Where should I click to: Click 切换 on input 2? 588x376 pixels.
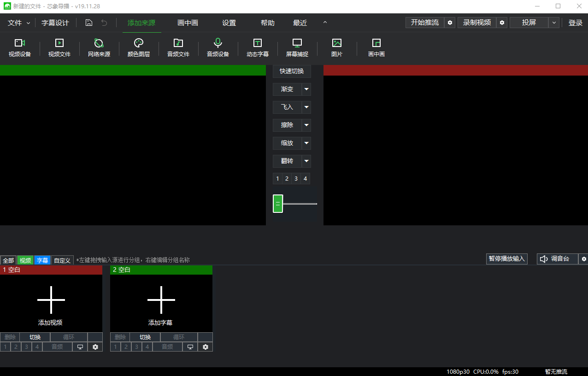pos(145,337)
